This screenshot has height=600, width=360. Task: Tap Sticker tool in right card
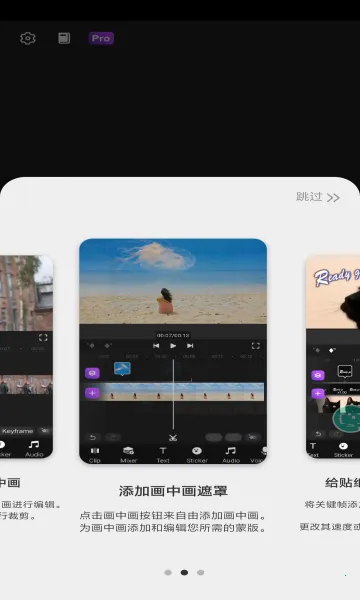click(343, 450)
